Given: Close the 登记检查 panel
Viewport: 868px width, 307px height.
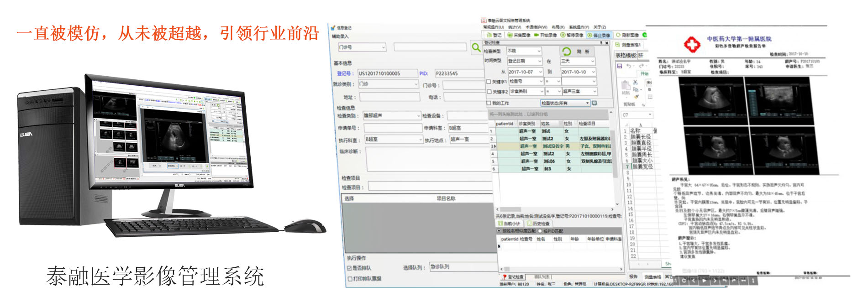Looking at the screenshot, I should coord(607,43).
